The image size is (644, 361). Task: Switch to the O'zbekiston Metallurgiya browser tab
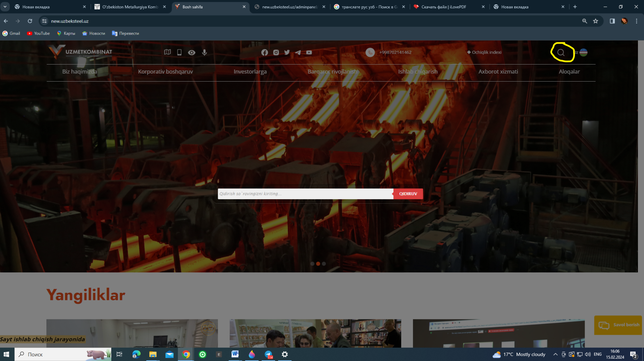(x=130, y=7)
